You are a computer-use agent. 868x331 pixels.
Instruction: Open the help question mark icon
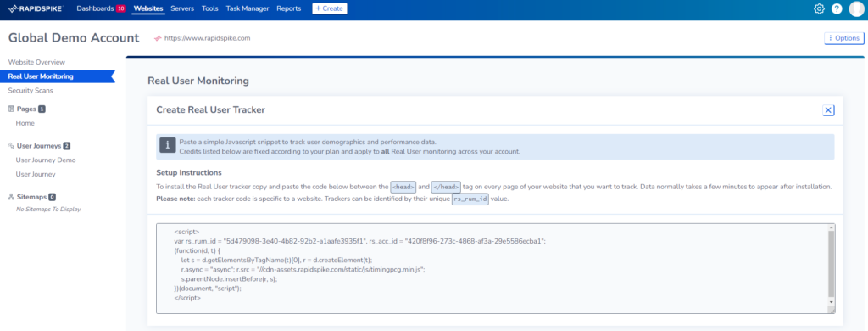(x=837, y=8)
